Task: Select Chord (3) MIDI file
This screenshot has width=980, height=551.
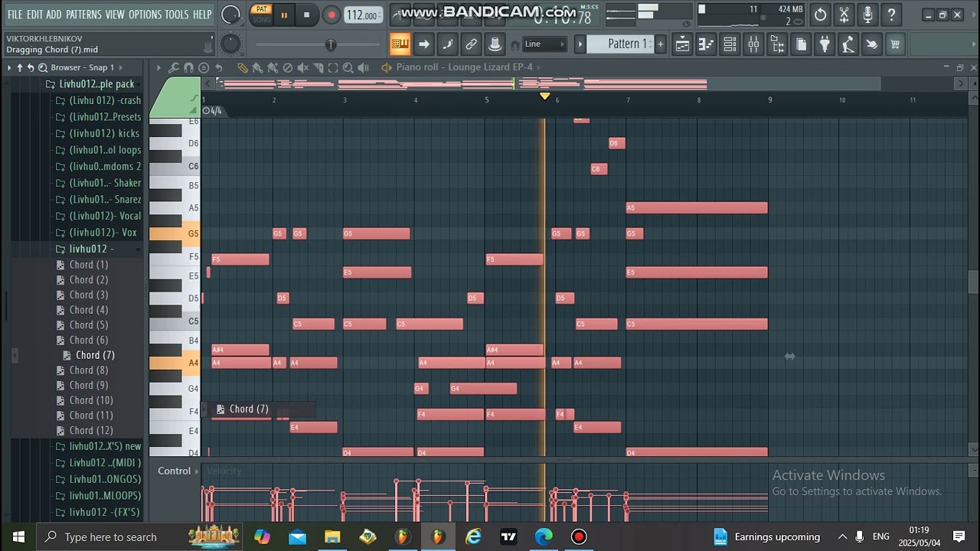Action: 89,295
